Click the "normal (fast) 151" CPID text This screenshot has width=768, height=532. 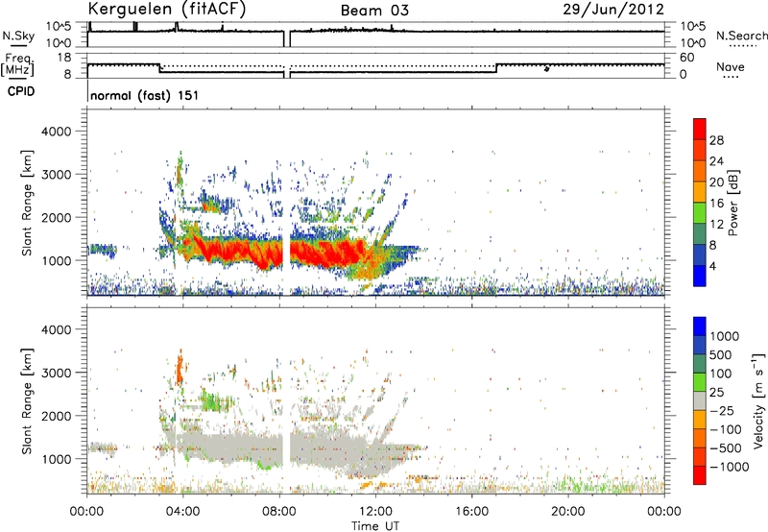(x=145, y=95)
